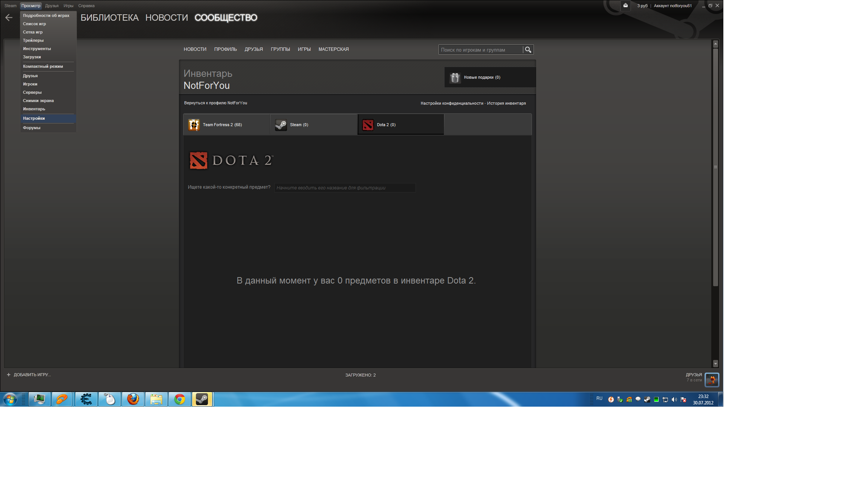Switch to the Team Fortress 2 (68) tab
Image resolution: width=868 pixels, height=488 pixels.
(x=227, y=125)
